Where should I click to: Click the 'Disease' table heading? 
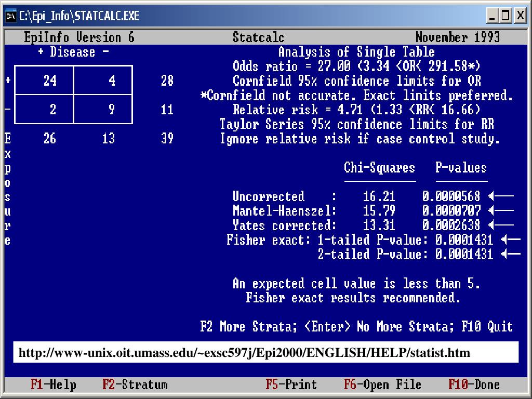click(x=73, y=51)
